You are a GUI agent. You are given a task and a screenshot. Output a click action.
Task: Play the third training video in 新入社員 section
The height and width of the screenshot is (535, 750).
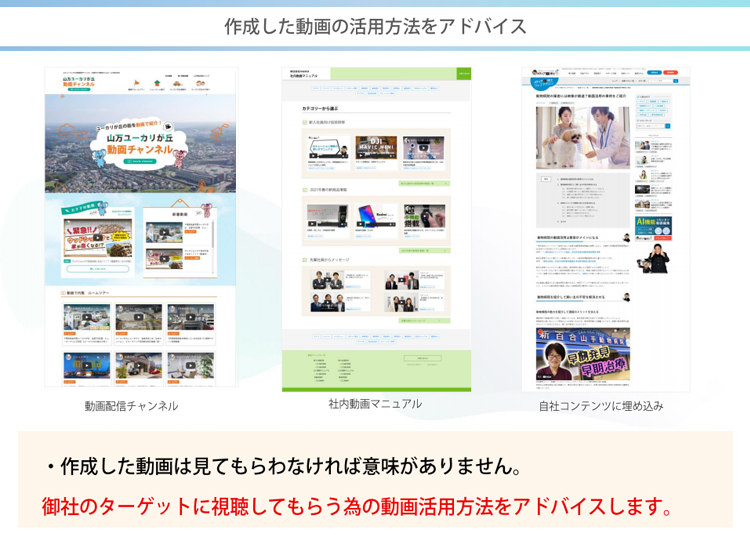coord(423,147)
